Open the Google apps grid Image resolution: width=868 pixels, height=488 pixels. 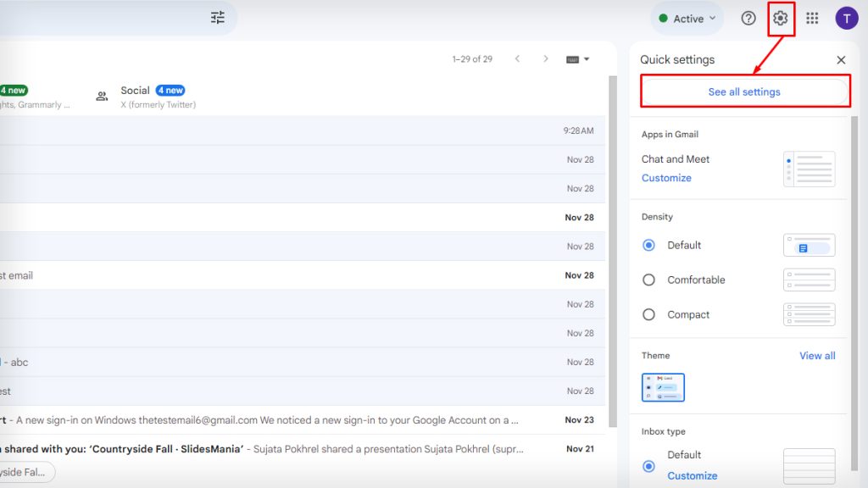point(811,18)
